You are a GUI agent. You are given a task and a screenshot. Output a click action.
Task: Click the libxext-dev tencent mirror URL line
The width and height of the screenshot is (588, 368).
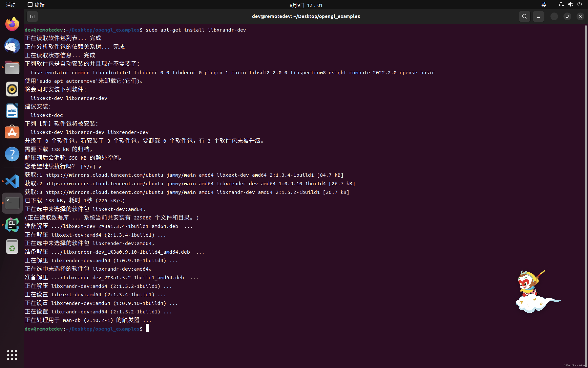tap(184, 175)
